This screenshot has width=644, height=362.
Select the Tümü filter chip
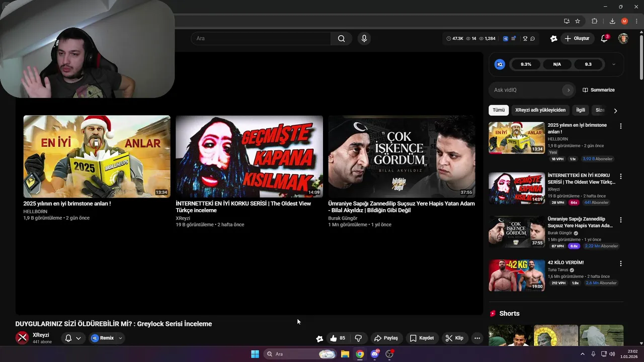coord(499,110)
